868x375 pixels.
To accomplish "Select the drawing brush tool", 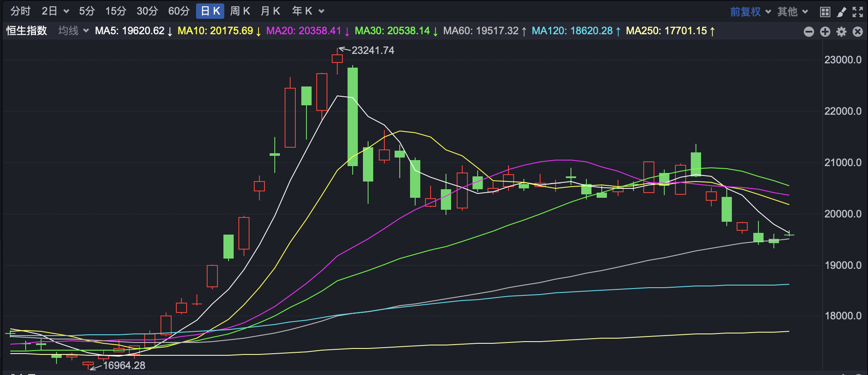I will (x=841, y=12).
